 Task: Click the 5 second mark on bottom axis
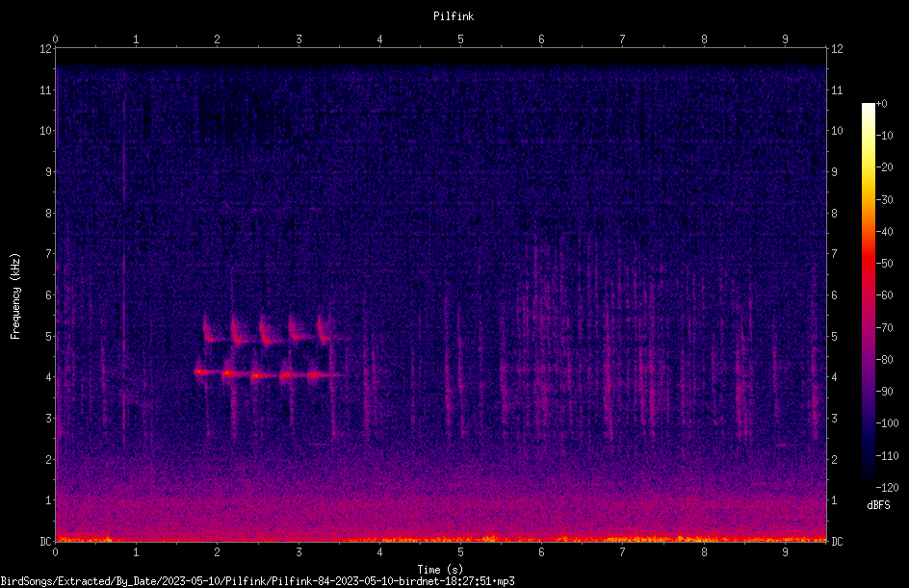pos(460,552)
